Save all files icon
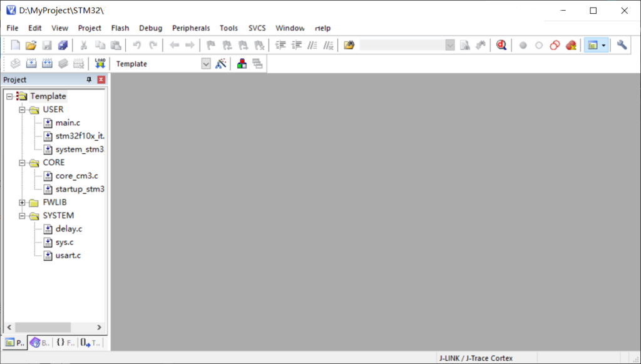 [63, 45]
